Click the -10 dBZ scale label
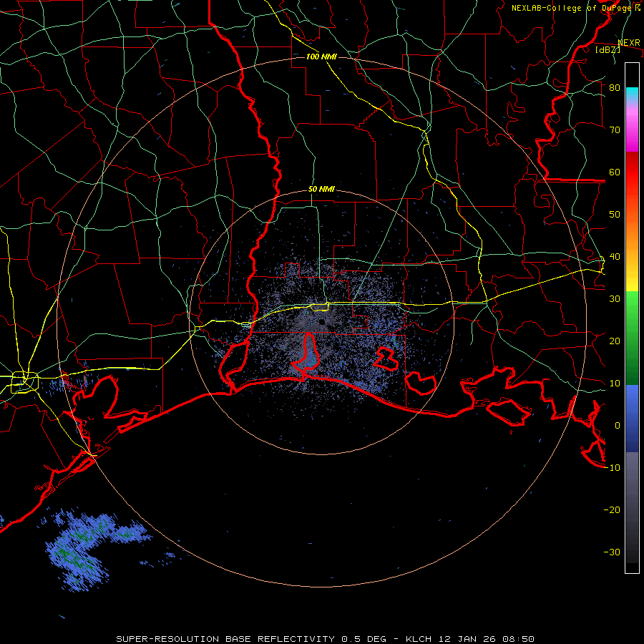The width and height of the screenshot is (644, 644). 612,468
